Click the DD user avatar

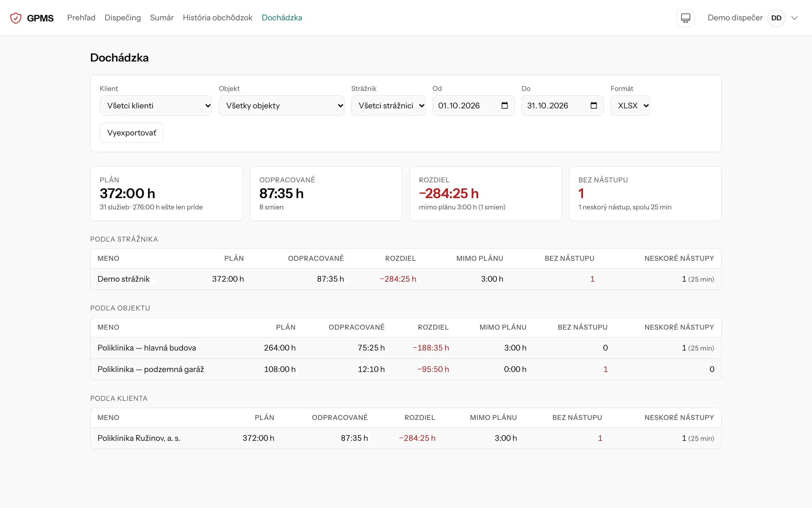[x=776, y=18]
